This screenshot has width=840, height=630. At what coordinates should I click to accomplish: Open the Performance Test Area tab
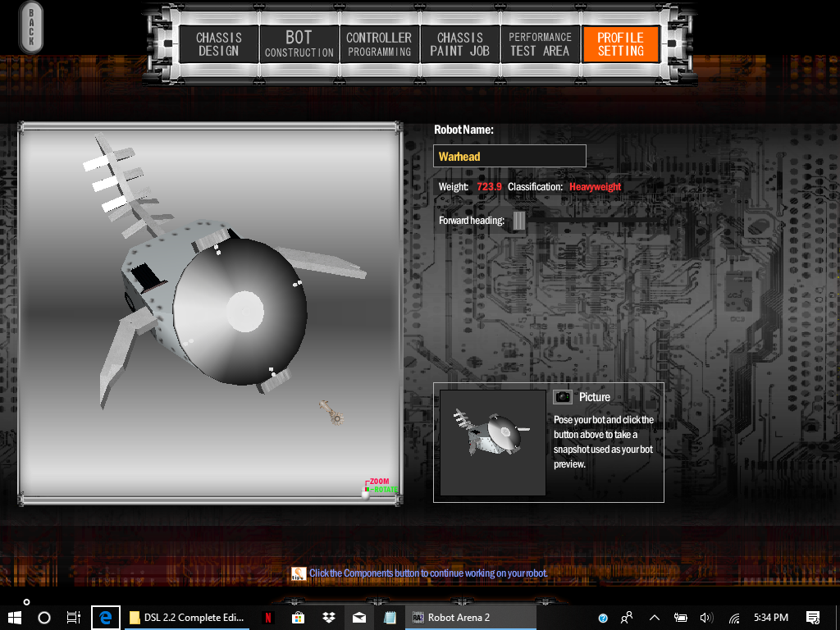[x=539, y=44]
